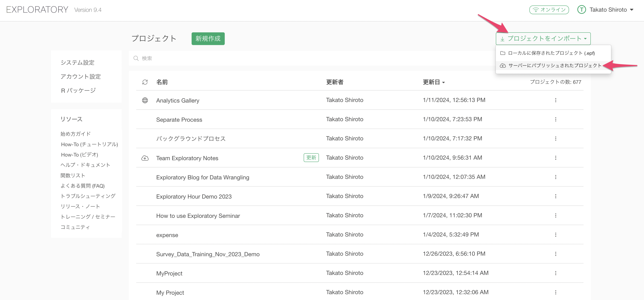Image resolution: width=644 pixels, height=300 pixels.
Task: Click the user avatar T icon
Action: (582, 10)
